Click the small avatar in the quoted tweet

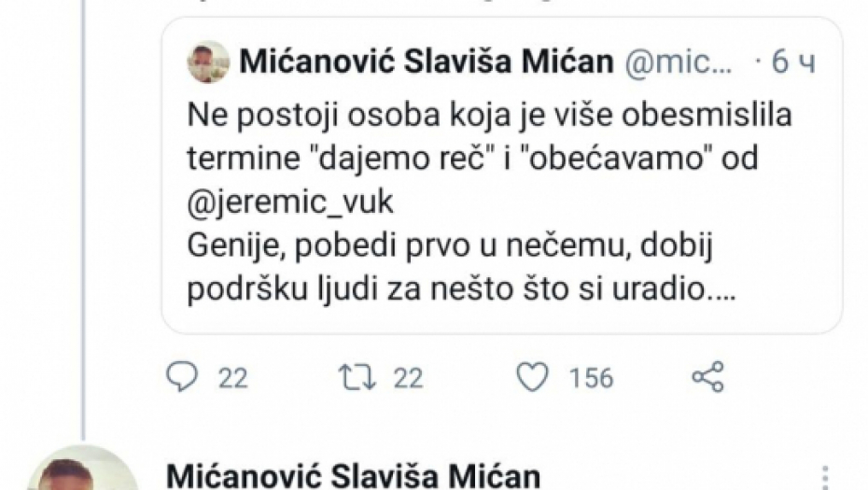pyautogui.click(x=208, y=63)
